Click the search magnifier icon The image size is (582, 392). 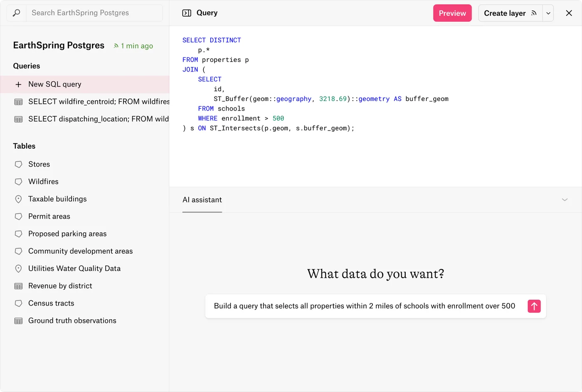17,13
